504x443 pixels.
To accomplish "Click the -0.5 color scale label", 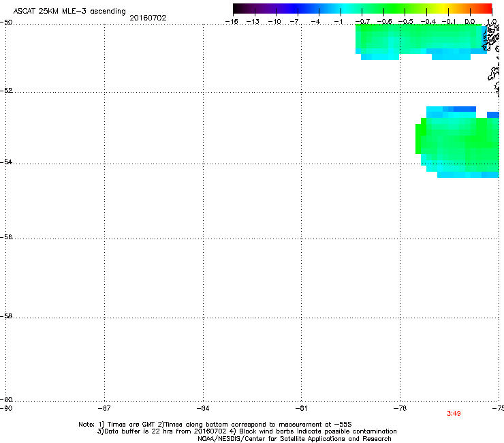I will pos(406,22).
